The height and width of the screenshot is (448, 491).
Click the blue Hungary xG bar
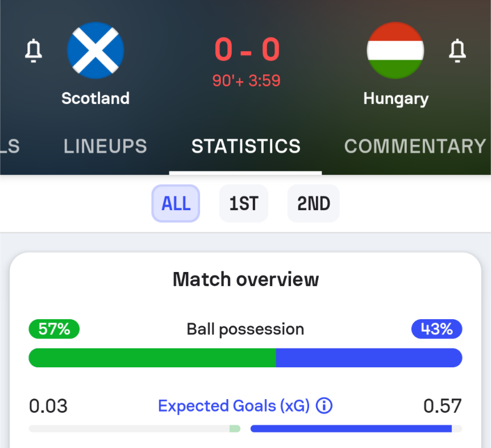click(x=351, y=429)
